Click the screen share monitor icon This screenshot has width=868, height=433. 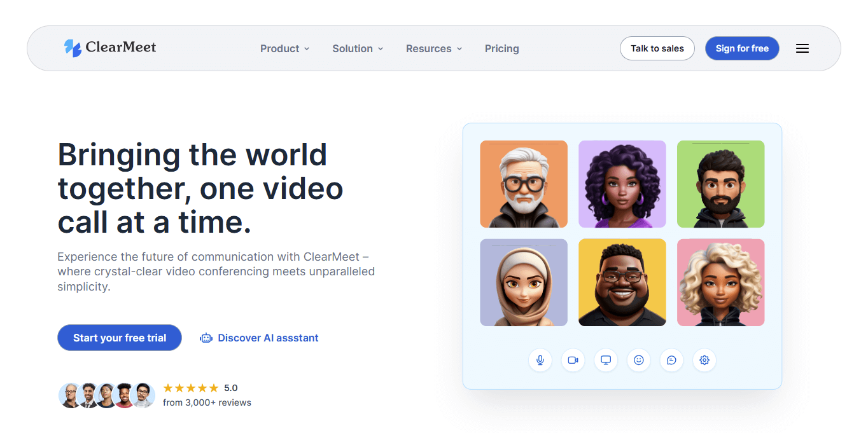click(606, 360)
